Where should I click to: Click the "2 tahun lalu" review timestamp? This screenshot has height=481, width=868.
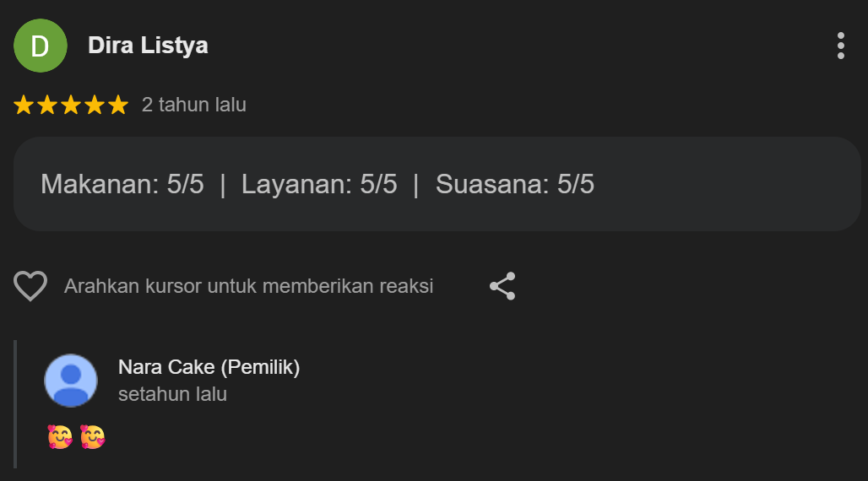point(194,105)
